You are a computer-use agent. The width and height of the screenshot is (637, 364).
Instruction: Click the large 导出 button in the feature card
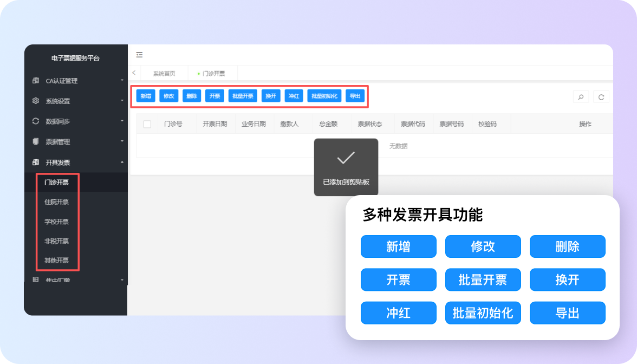(568, 313)
